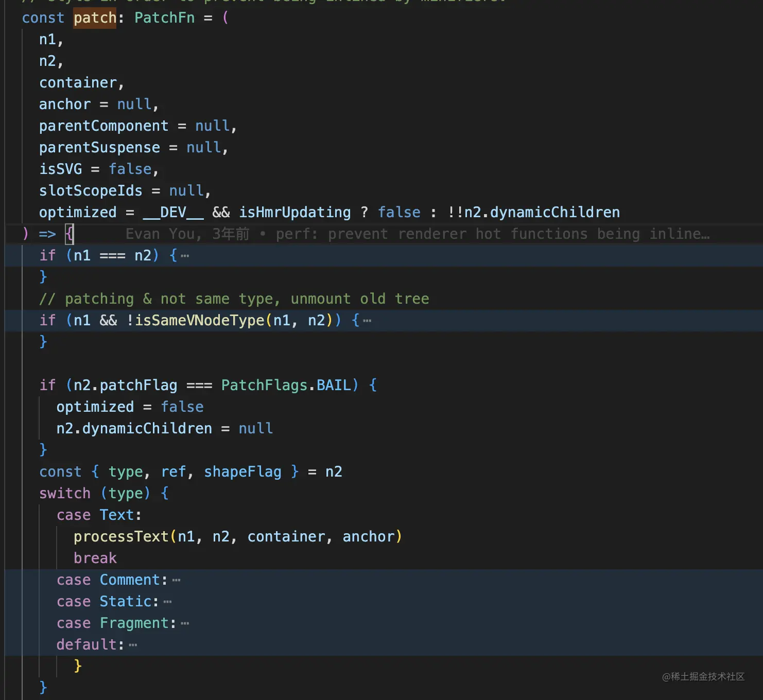
Task: Open git blame annotation by Evan You
Action: (418, 234)
